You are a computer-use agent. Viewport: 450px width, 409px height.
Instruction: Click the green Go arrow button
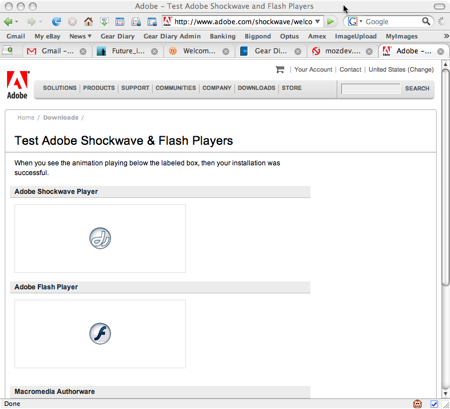coord(330,22)
